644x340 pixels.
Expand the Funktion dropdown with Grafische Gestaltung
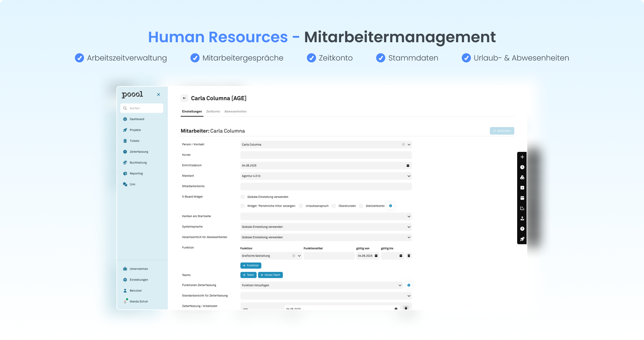pyautogui.click(x=299, y=256)
